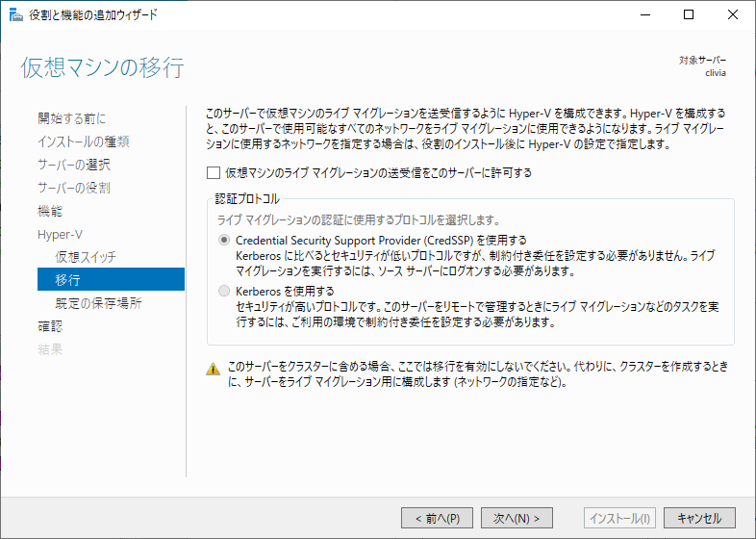756x539 pixels.
Task: Click the 認証プロトコル group label
Action: [x=247, y=199]
